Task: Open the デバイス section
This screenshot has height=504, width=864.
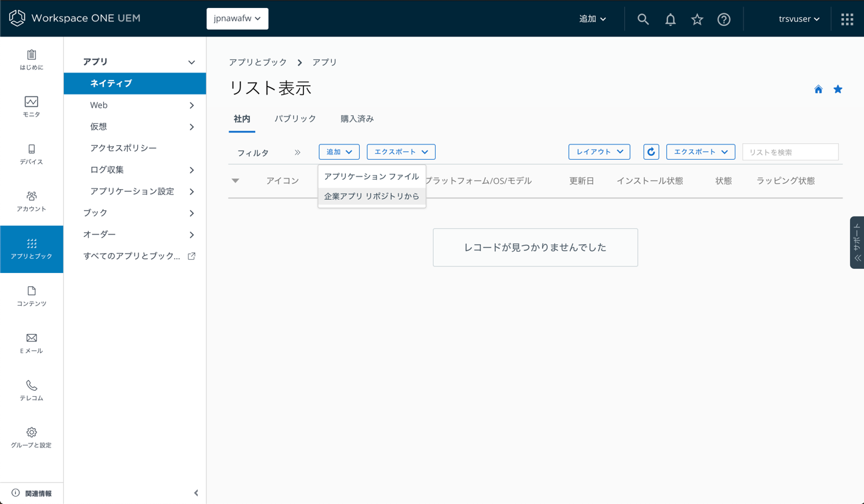Action: tap(31, 154)
